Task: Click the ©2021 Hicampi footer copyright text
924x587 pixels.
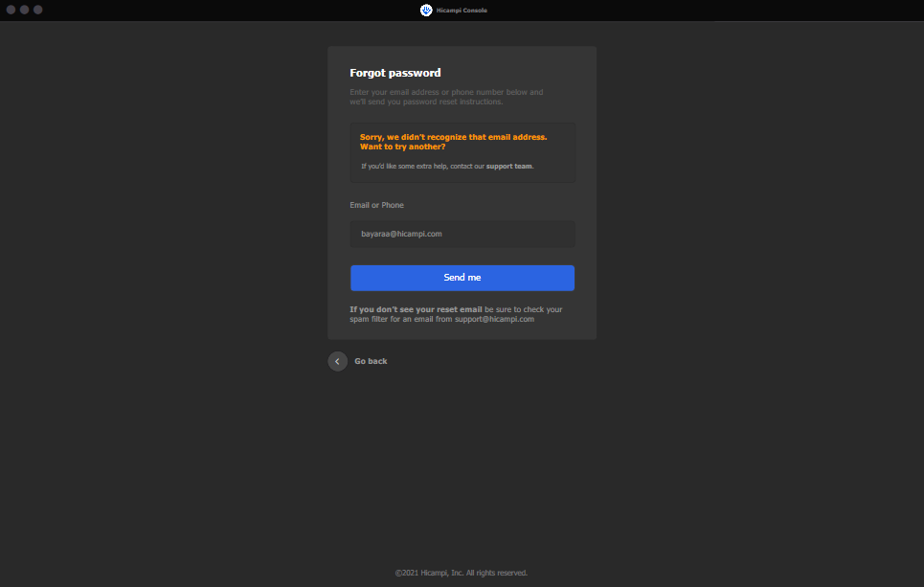Action: click(x=462, y=573)
